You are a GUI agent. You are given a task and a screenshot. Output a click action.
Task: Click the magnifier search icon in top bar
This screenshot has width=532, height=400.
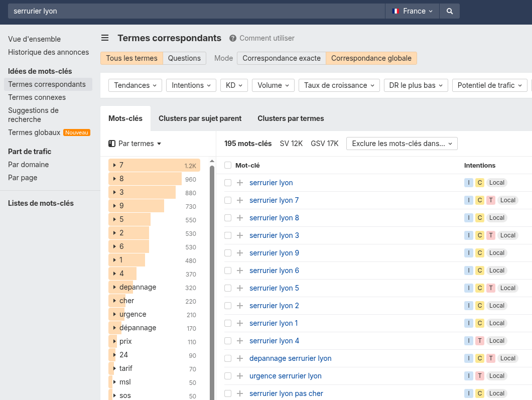coord(449,11)
